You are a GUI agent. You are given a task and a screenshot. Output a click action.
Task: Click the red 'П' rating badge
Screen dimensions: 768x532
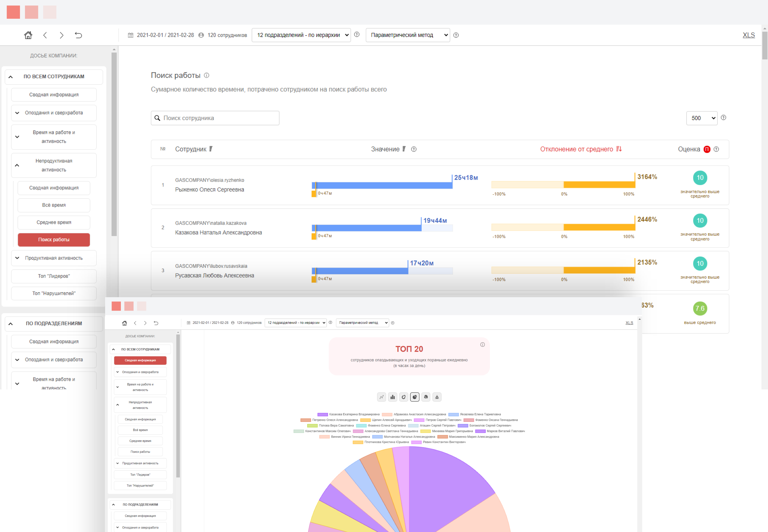click(707, 149)
